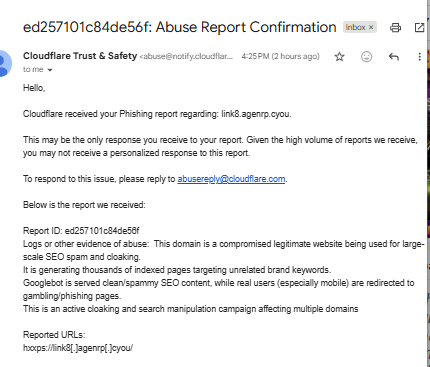Add an emoji reaction to the message

[x=366, y=57]
